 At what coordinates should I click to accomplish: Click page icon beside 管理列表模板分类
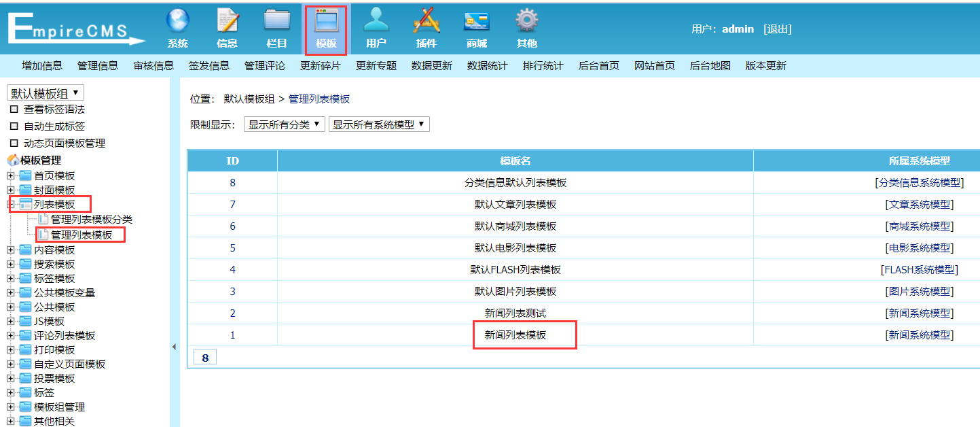click(x=43, y=219)
